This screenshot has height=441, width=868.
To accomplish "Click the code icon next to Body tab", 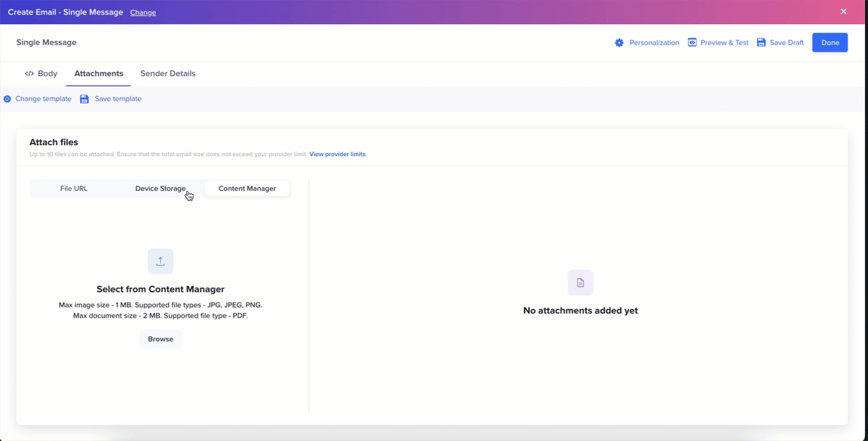I will click(x=28, y=73).
